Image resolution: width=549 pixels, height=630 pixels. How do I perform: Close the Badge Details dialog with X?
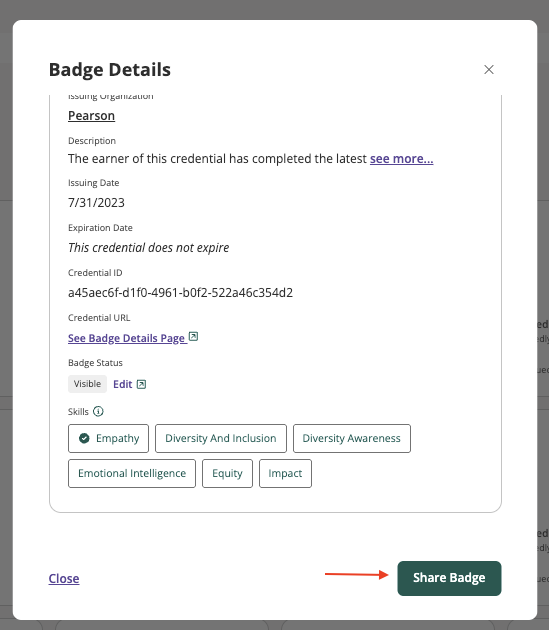pos(489,70)
